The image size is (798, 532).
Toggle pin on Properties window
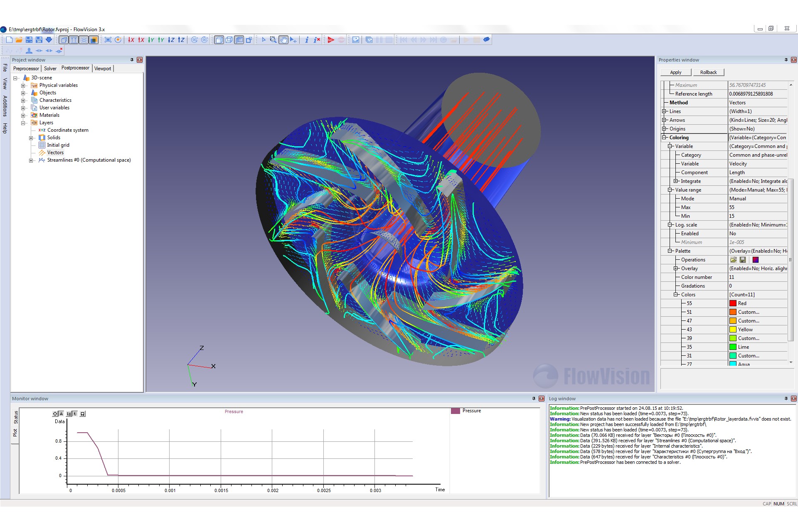tap(786, 60)
